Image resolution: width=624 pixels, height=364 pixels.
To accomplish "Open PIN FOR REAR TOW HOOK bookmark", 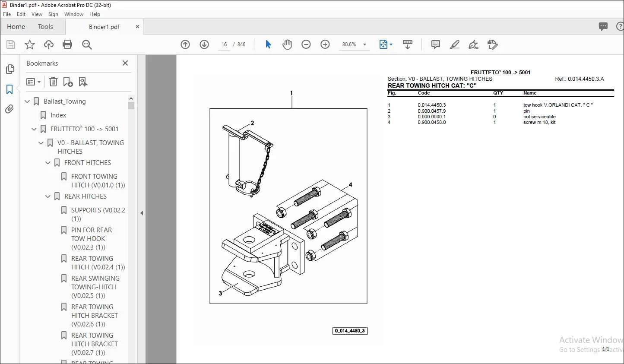I will tap(92, 239).
